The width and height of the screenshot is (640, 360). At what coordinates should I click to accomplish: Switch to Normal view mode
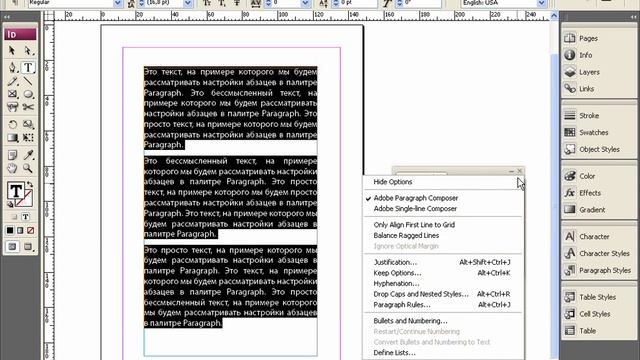tap(12, 247)
